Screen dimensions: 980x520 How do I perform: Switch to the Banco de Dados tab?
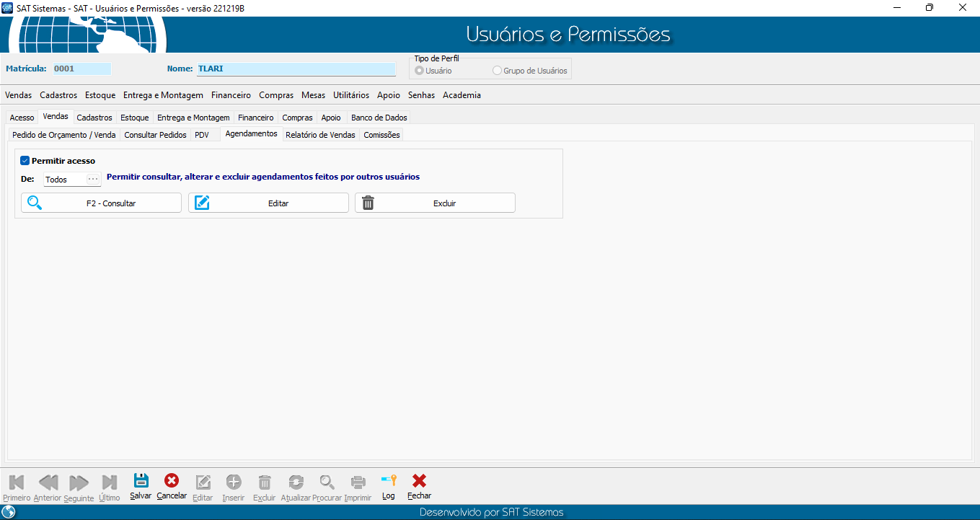(x=379, y=118)
